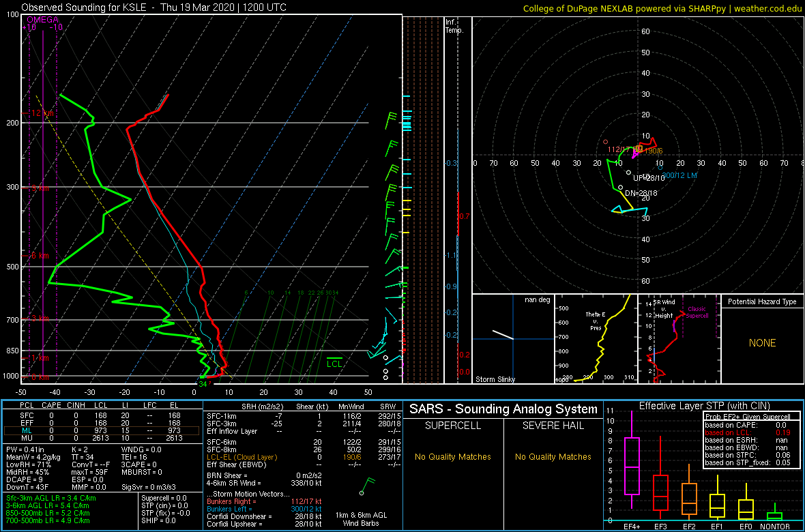Click the Observed Sounding for KSLE title
The image size is (805, 532).
pyautogui.click(x=154, y=8)
